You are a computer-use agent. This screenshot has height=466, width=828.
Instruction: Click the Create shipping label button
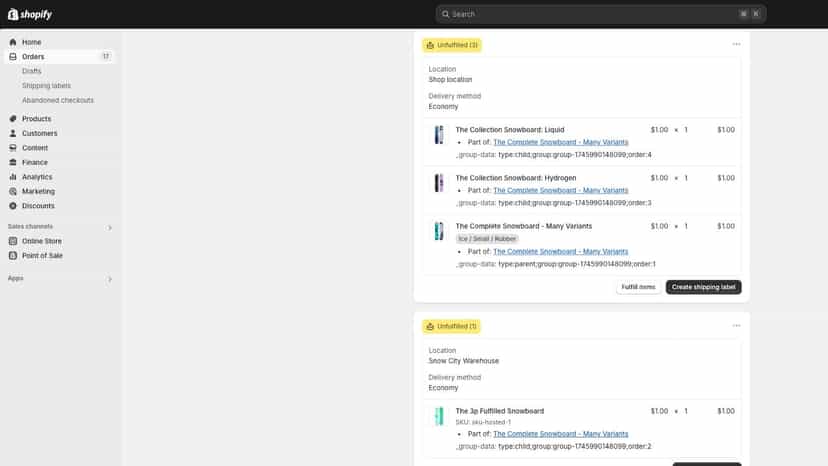[703, 287]
